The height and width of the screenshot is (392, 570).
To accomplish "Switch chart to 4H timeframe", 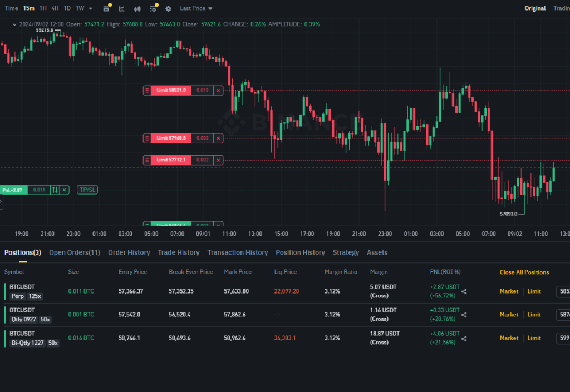I will [x=55, y=8].
